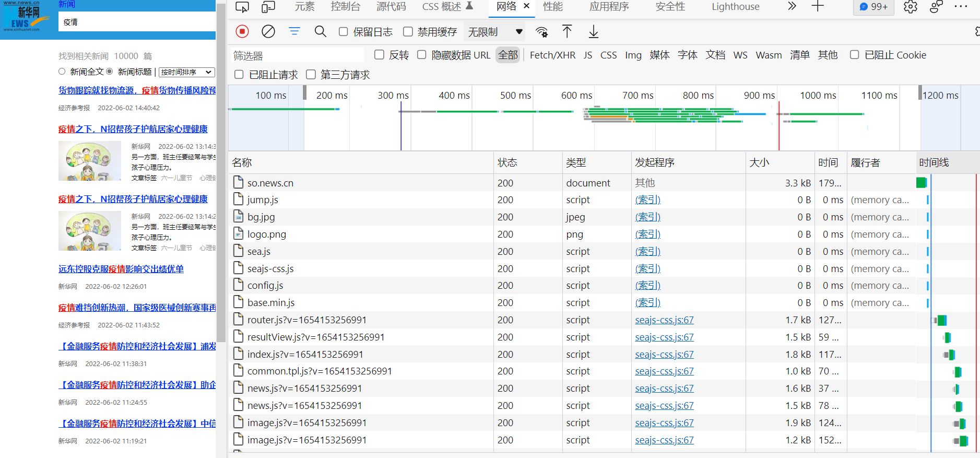
Task: Click the news search box containing 疫情
Action: [x=137, y=22]
